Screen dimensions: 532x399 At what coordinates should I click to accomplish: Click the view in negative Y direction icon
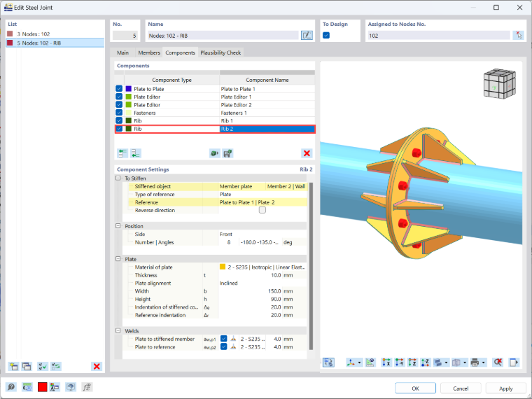click(399, 363)
